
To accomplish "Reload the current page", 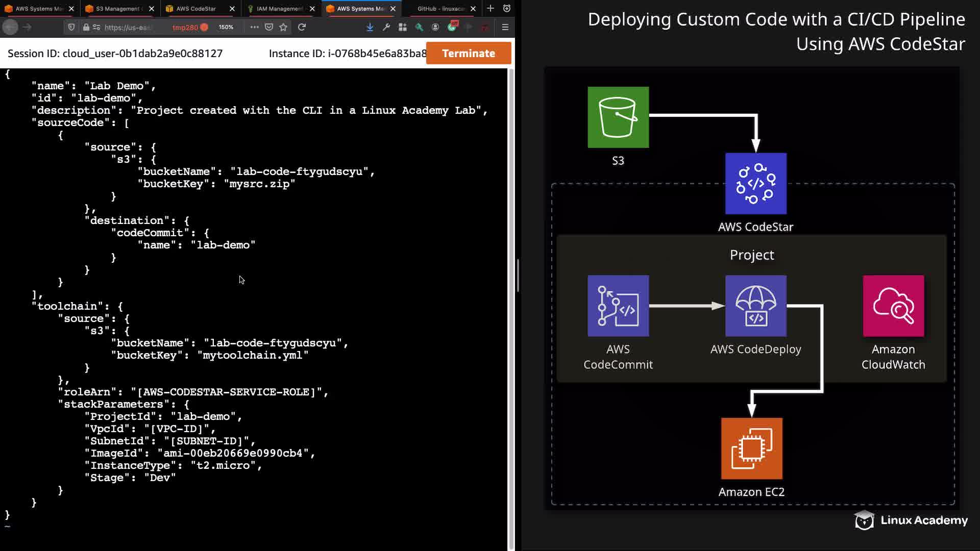I will [302, 27].
